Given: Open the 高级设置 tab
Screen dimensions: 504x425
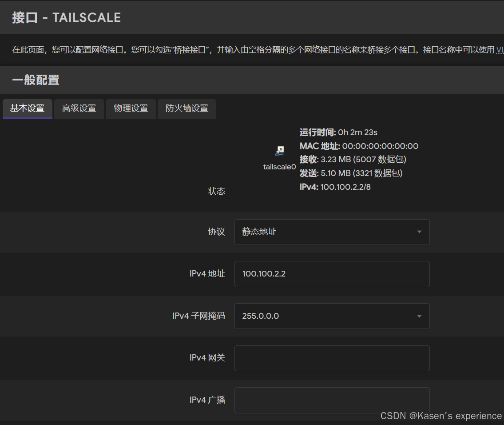Looking at the screenshot, I should [x=79, y=109].
